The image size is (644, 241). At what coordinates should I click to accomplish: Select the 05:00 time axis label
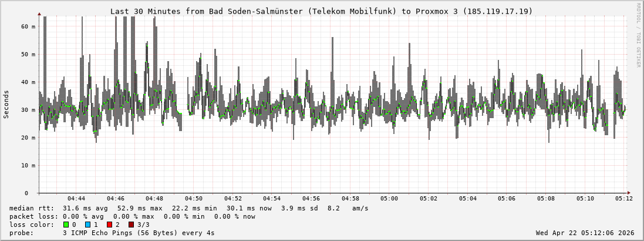click(x=389, y=199)
